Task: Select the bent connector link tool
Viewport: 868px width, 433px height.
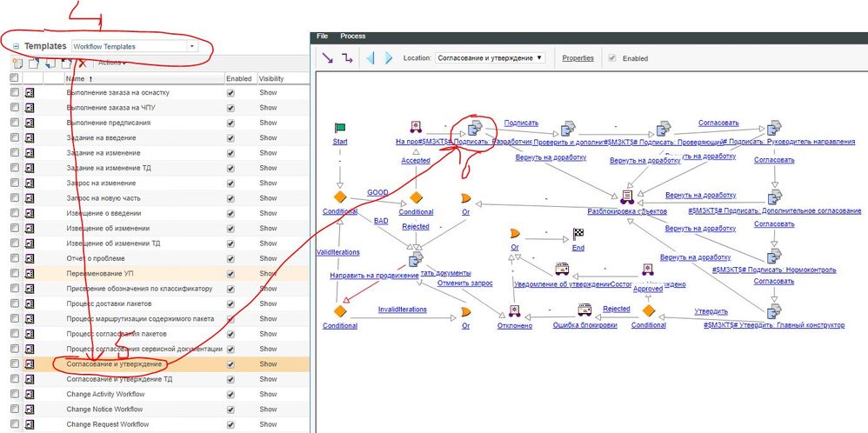Action: tap(346, 57)
